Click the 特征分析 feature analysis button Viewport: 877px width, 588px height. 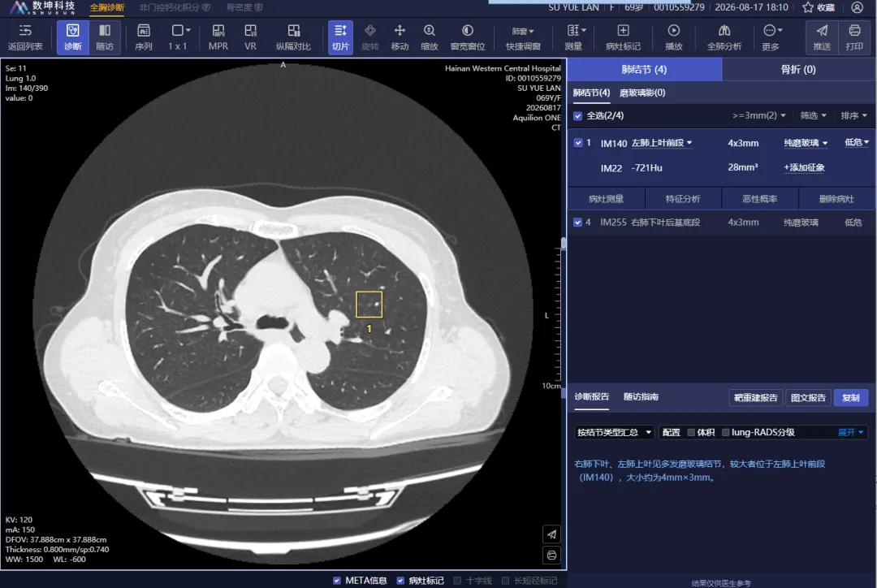point(683,199)
